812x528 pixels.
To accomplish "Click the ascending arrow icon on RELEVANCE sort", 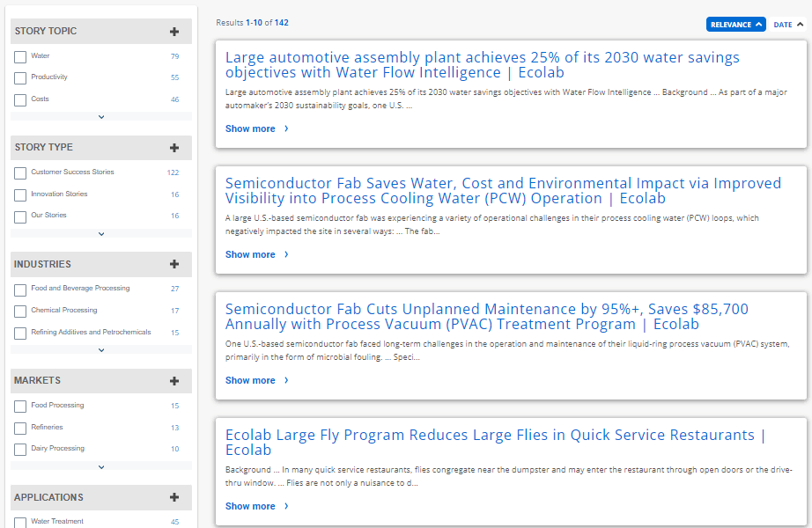I will click(757, 25).
